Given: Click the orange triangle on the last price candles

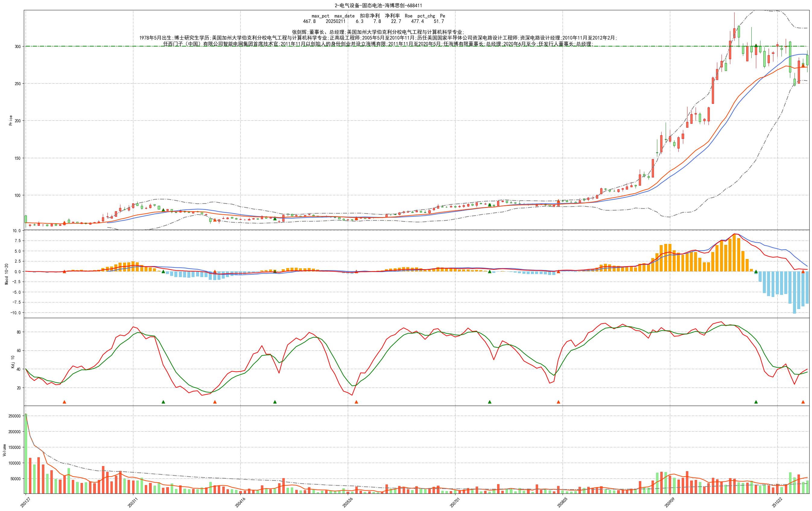Looking at the screenshot, I should click(x=803, y=66).
